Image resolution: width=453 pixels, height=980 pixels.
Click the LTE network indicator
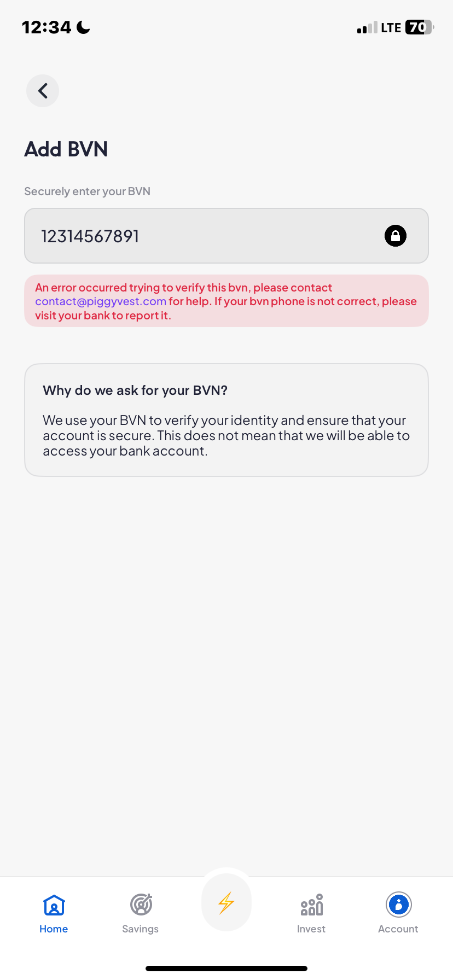391,28
